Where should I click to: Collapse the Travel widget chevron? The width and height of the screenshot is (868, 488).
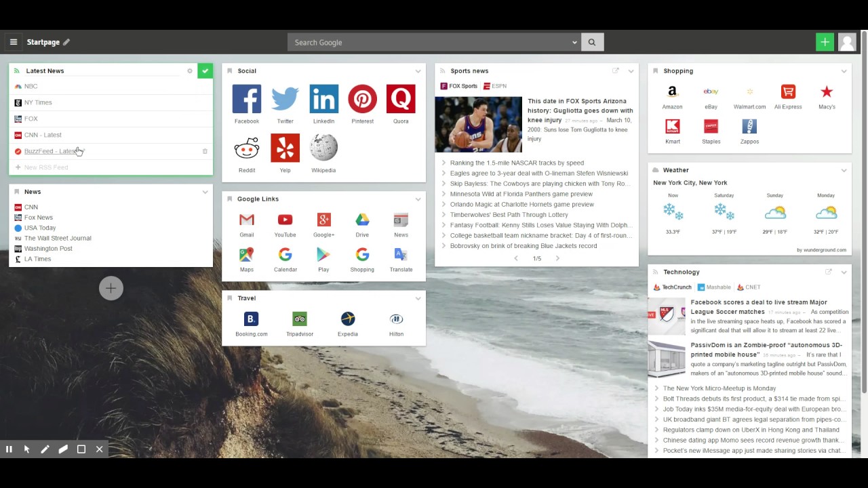(418, 298)
